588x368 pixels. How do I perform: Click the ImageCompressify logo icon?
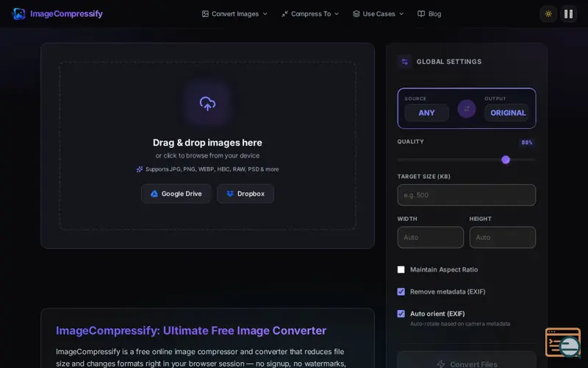click(x=18, y=14)
